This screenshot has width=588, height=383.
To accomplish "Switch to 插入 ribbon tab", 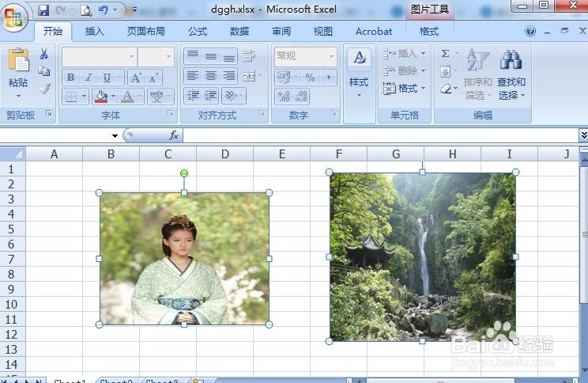I will pos(95,32).
